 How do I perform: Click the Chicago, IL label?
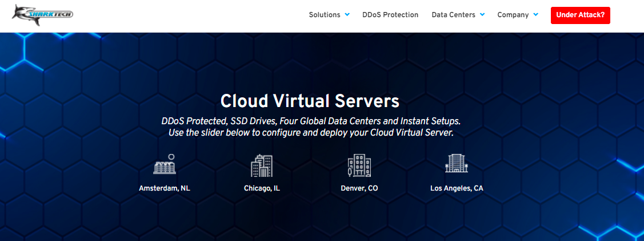(x=262, y=188)
